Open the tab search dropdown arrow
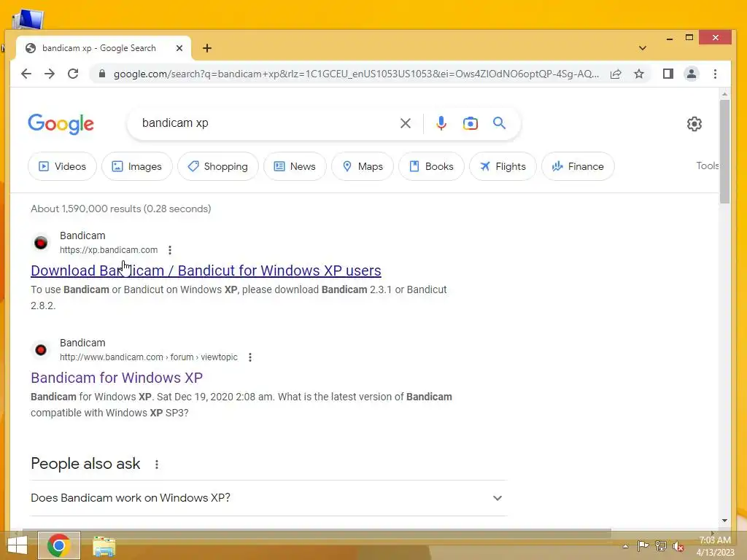Image resolution: width=747 pixels, height=560 pixels. 643,48
